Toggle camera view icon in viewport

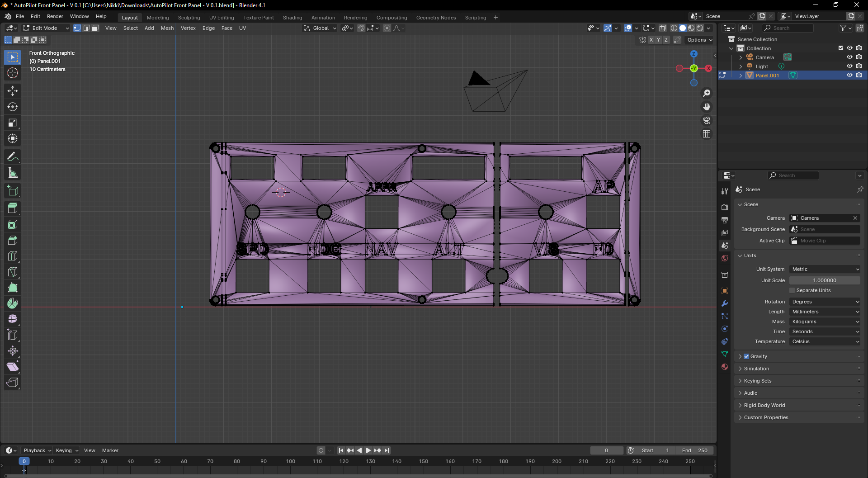[x=707, y=120]
